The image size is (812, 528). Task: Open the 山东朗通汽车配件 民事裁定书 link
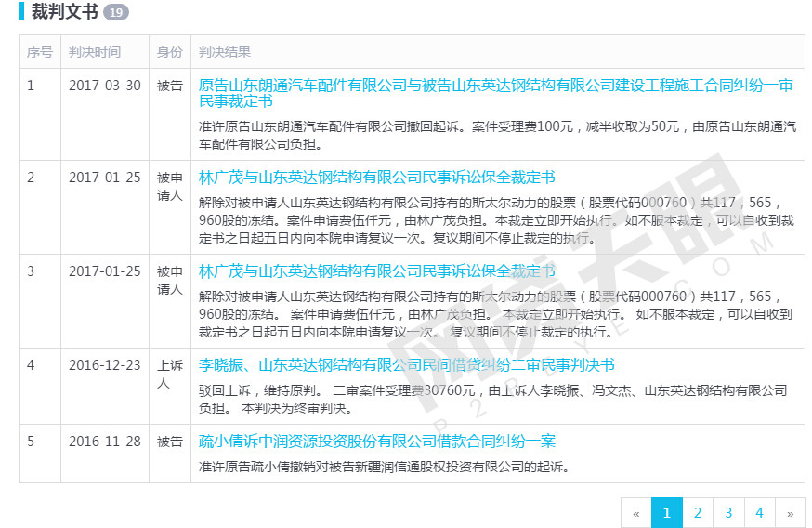[x=495, y=93]
